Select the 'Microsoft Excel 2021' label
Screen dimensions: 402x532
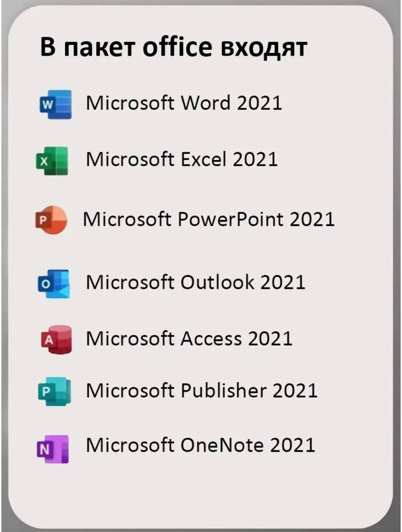coord(182,159)
